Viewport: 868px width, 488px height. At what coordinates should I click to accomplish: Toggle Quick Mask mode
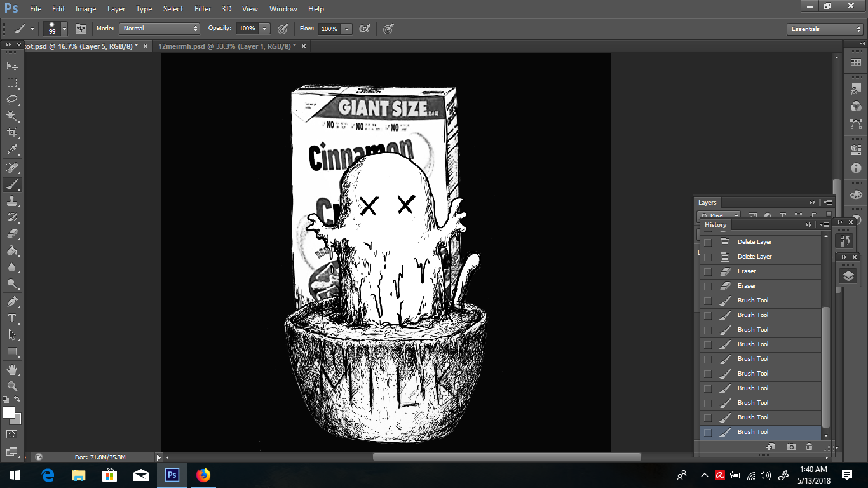[x=12, y=434]
